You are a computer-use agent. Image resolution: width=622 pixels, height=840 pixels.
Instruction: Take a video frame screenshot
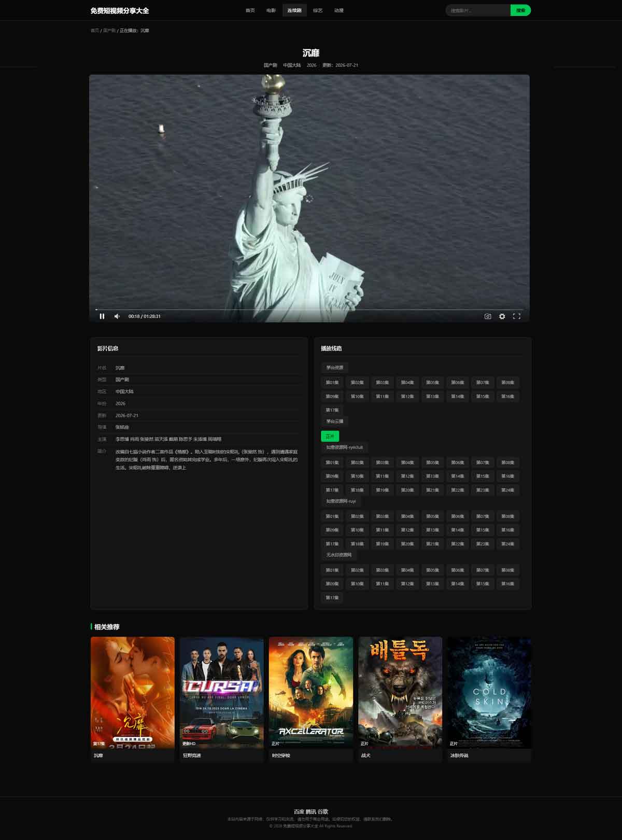[488, 316]
